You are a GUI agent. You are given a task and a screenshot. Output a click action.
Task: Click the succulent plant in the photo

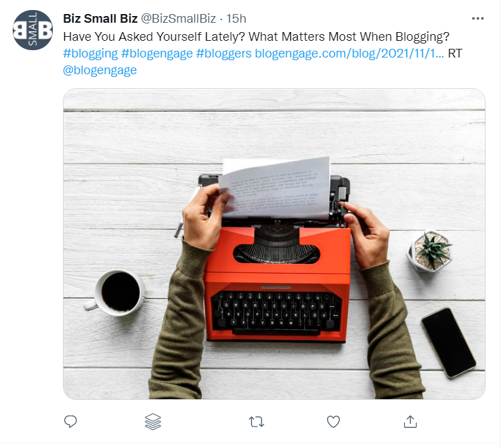tap(430, 250)
